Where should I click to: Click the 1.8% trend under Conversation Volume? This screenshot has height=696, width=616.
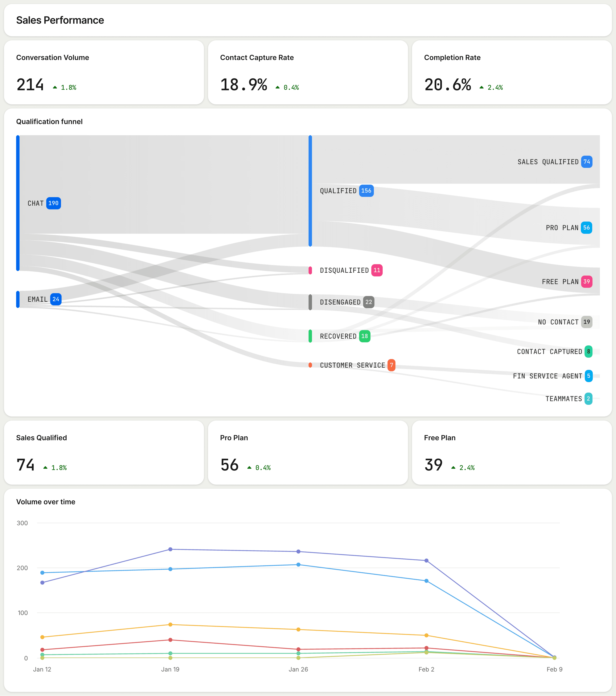pos(65,87)
